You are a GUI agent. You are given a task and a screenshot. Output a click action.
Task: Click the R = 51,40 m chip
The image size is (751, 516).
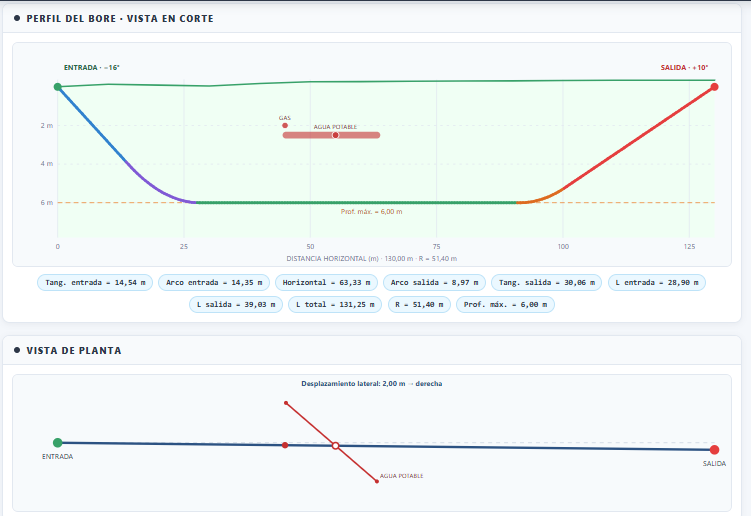coord(419,305)
